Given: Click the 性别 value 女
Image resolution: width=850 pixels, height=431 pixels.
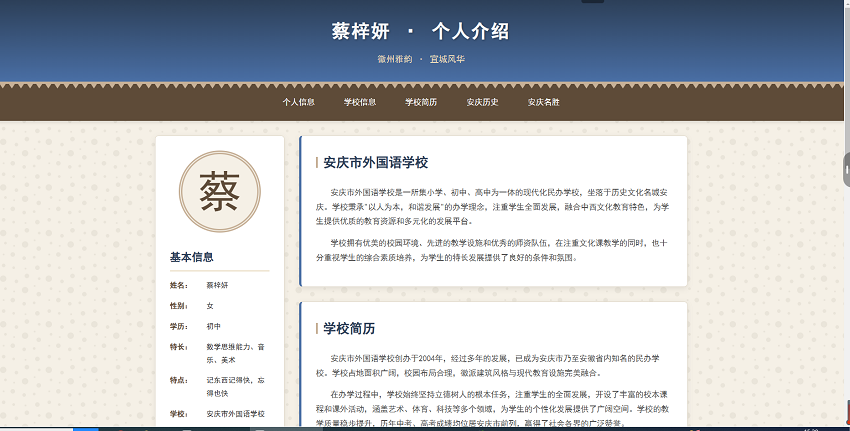Looking at the screenshot, I should coord(210,305).
